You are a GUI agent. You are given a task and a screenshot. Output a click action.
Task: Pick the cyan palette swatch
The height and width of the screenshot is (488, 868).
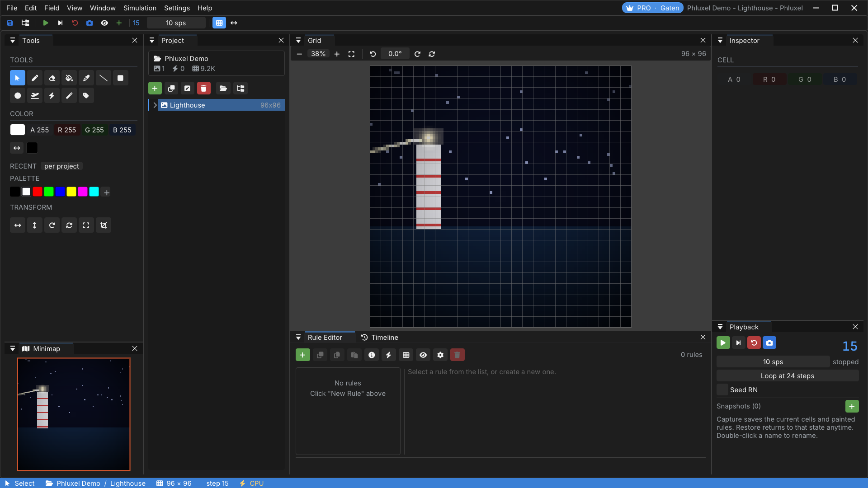tap(94, 192)
